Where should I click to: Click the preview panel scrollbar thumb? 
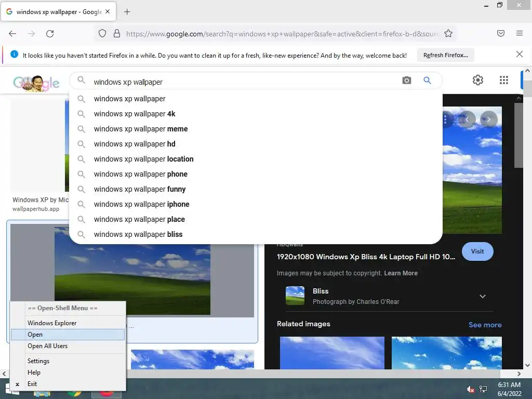click(518, 135)
